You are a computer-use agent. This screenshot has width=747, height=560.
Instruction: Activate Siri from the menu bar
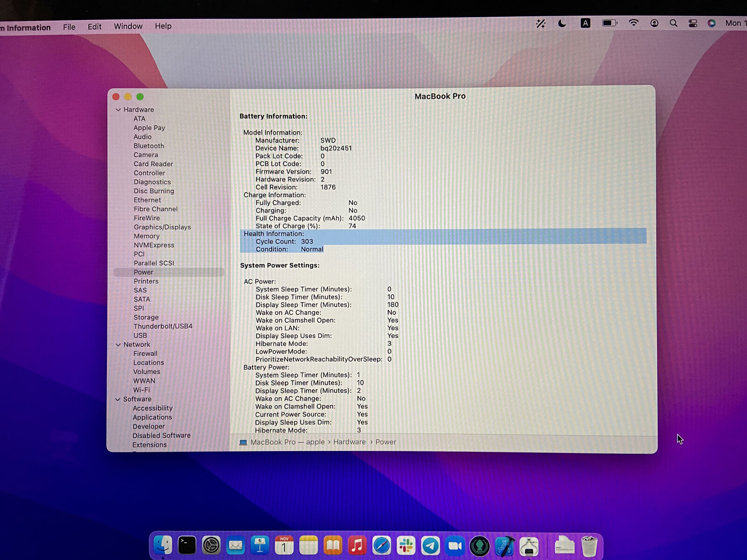click(x=712, y=23)
